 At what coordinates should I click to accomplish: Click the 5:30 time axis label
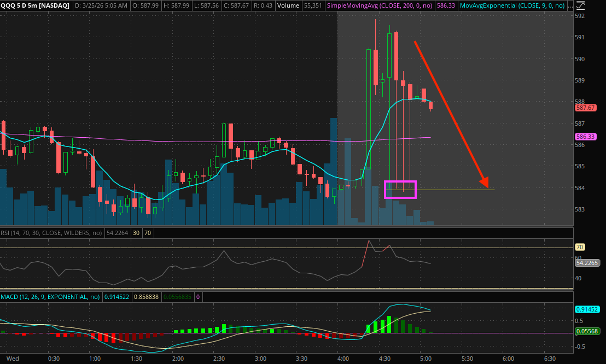[x=467, y=359]
